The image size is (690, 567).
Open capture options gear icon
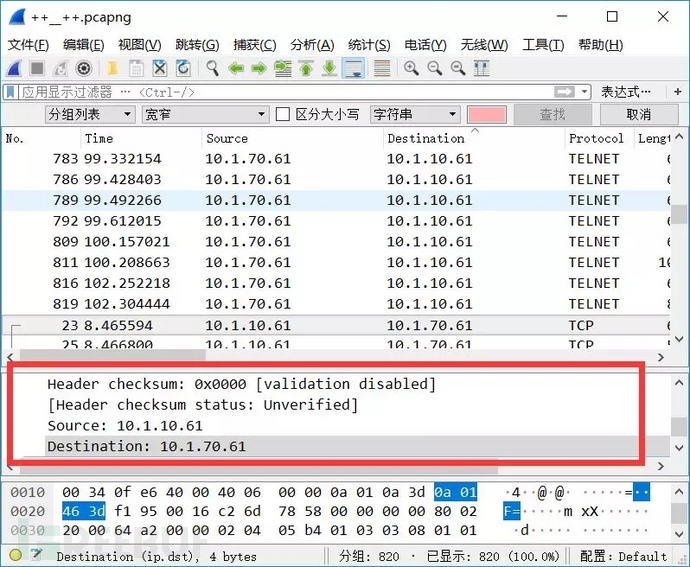(x=84, y=68)
